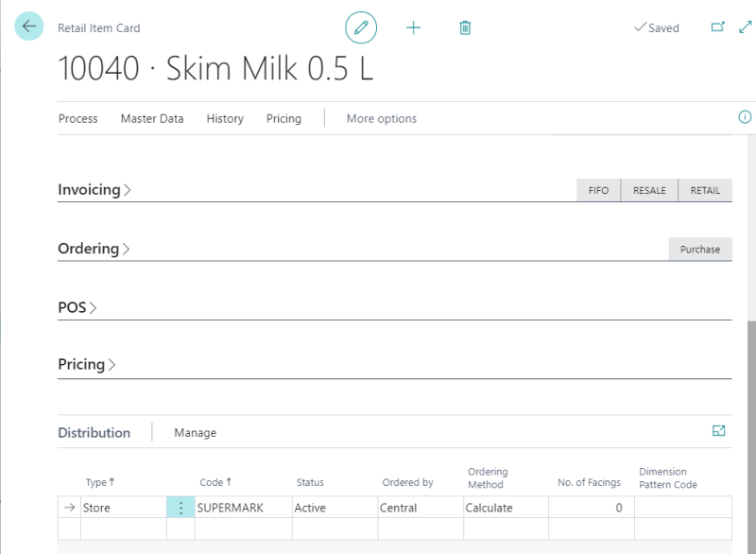Expand the page to full screen

tap(746, 27)
